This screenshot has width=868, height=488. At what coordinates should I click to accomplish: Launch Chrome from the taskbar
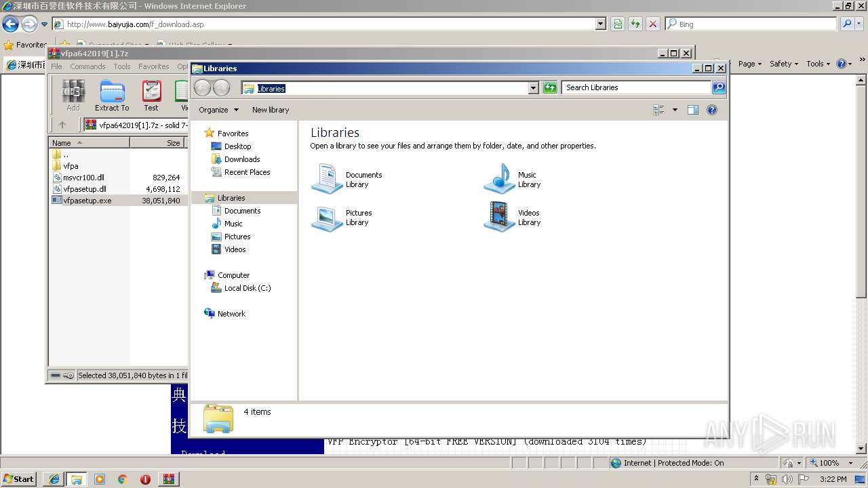click(x=122, y=479)
